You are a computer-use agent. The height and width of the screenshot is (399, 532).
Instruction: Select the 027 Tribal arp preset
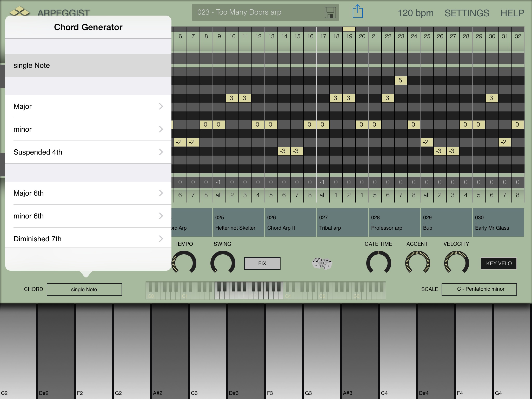(x=342, y=222)
